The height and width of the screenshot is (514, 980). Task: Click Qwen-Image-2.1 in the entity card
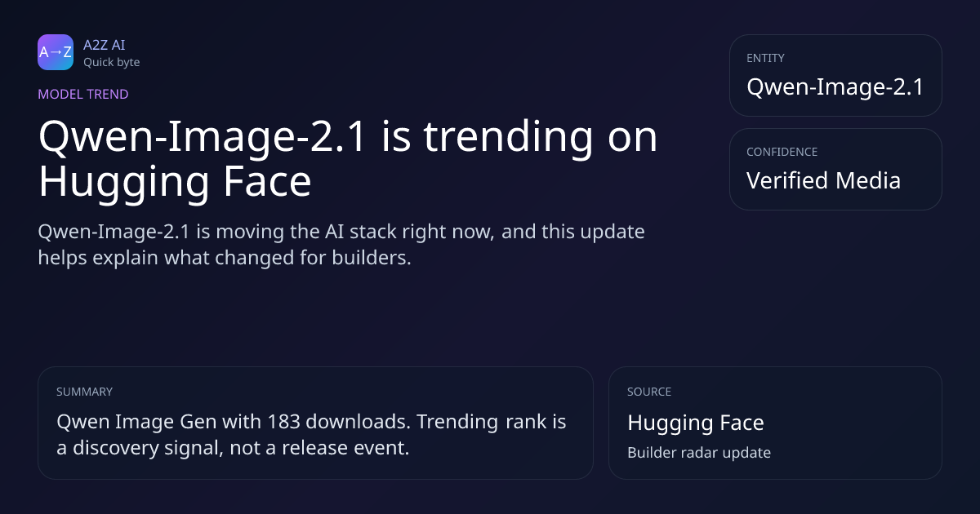(835, 86)
